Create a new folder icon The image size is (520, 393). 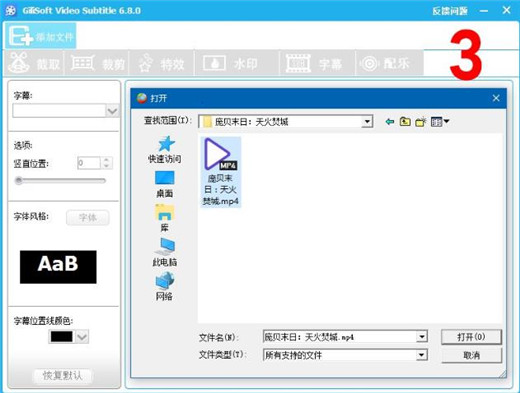[421, 122]
